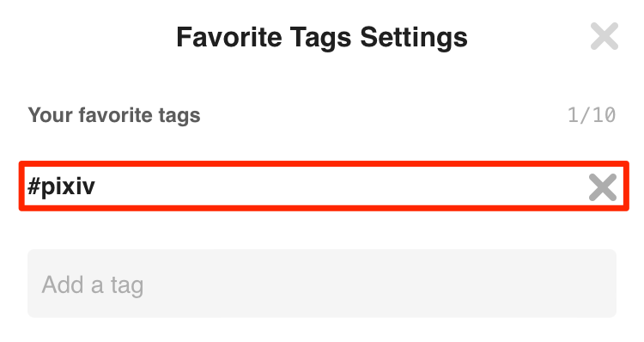Screen dimensions: 644x342
Task: Click the Your favorite tags heading
Action: [114, 115]
